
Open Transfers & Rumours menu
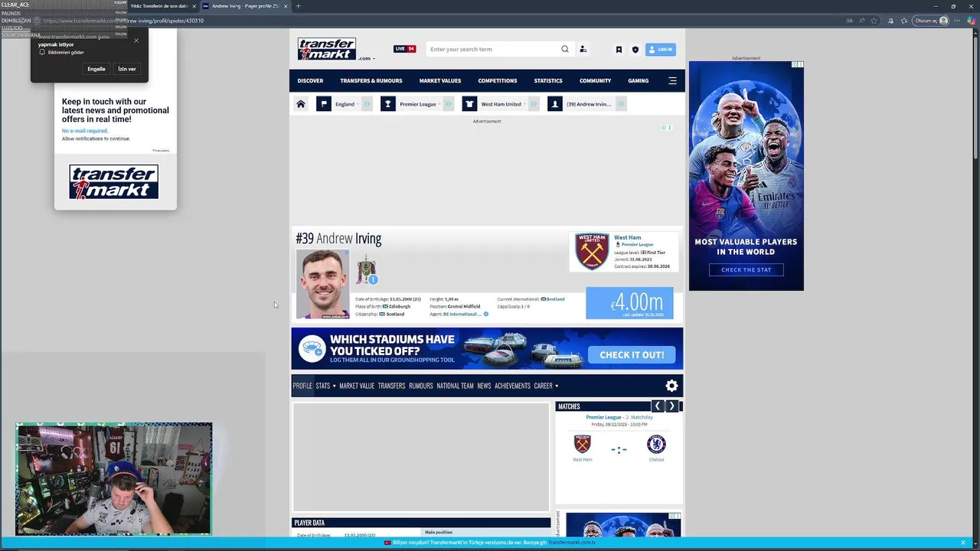tap(371, 80)
